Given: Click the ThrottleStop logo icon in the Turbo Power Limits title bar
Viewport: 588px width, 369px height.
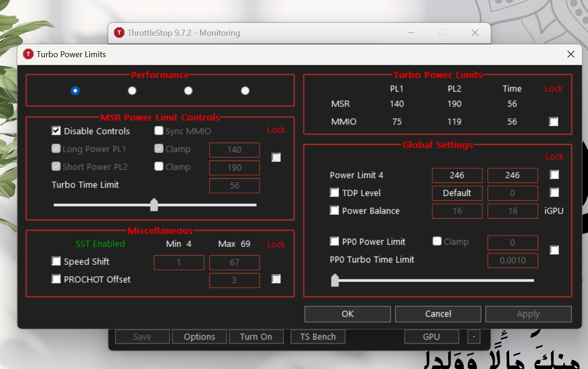Looking at the screenshot, I should coord(28,54).
